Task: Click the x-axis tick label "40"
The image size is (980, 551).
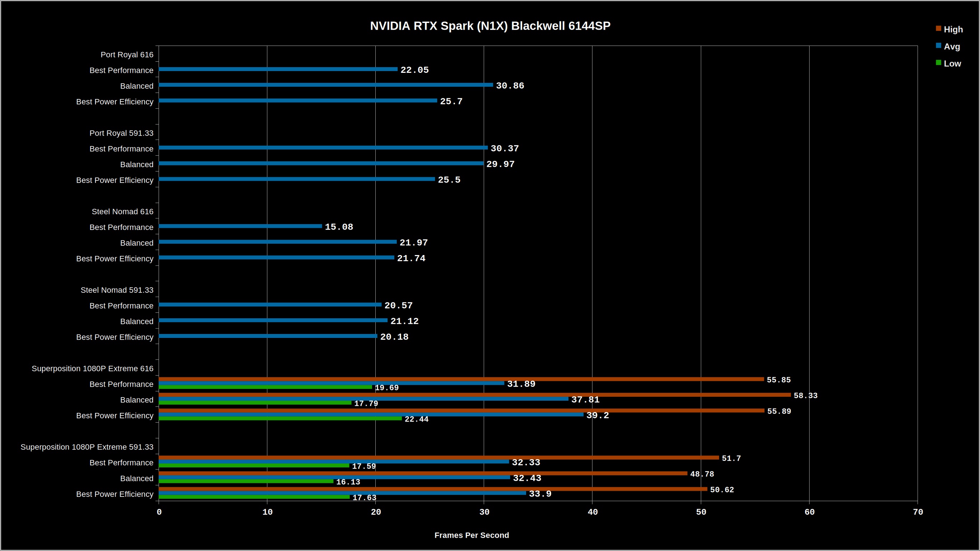Action: [x=593, y=512]
